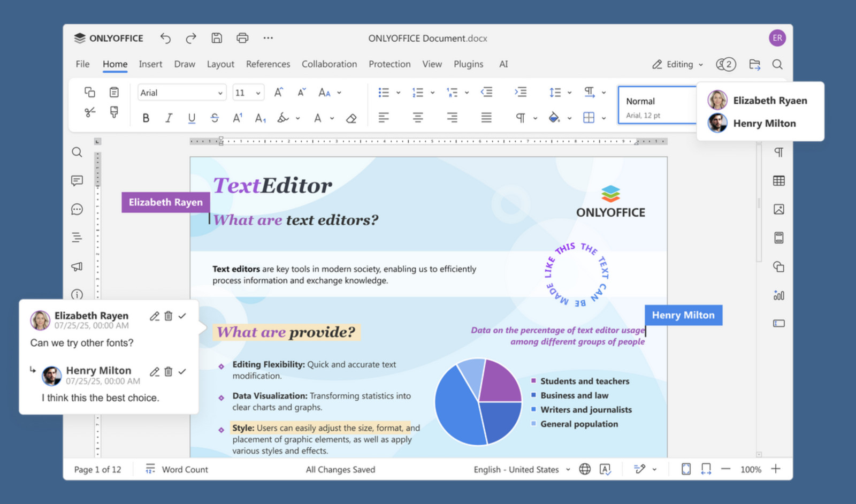Switch to the Layout tab

[220, 64]
